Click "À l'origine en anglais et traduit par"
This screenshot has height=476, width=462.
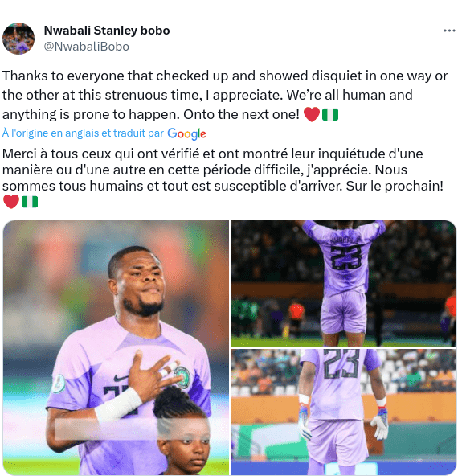(83, 133)
